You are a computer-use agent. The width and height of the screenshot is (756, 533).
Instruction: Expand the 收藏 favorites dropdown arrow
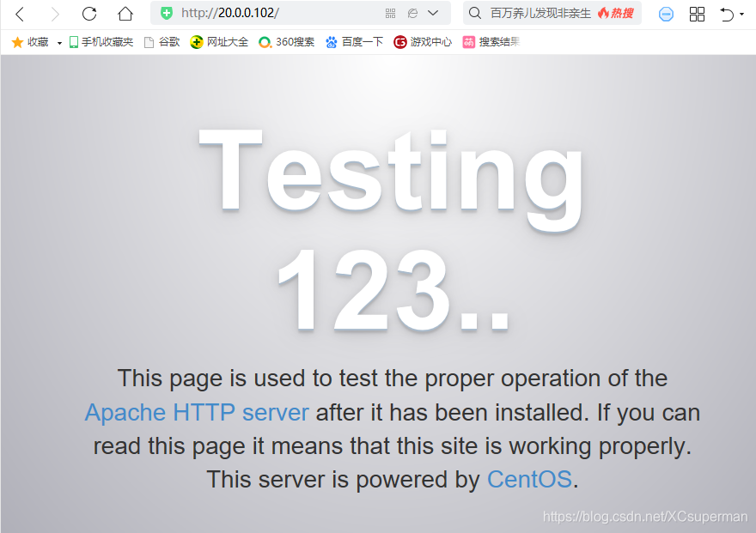pos(59,43)
